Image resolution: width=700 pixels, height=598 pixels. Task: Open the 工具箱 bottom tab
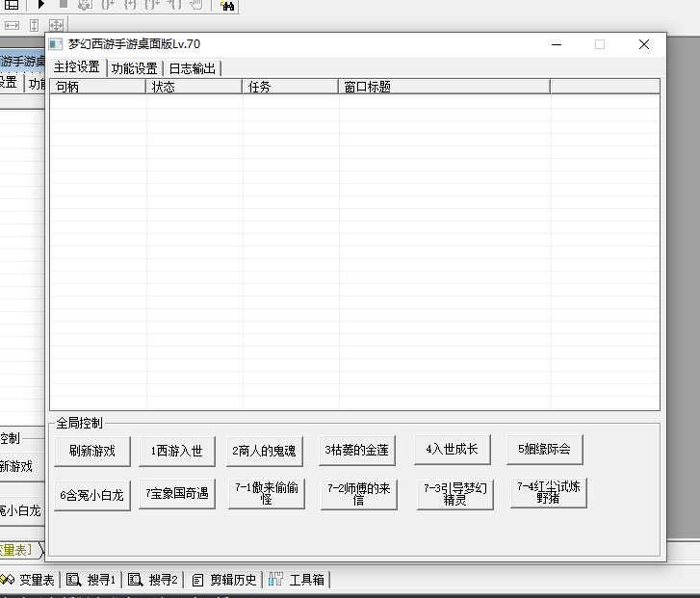tap(297, 580)
